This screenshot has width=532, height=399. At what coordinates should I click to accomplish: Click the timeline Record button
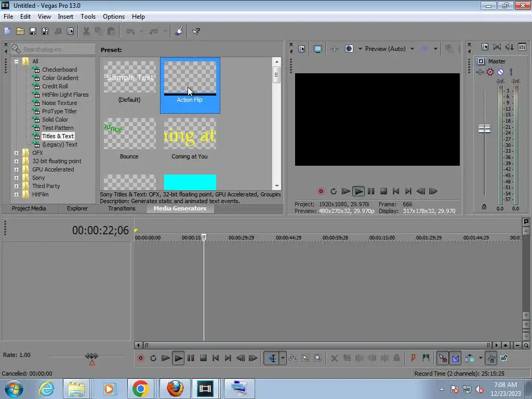point(140,358)
